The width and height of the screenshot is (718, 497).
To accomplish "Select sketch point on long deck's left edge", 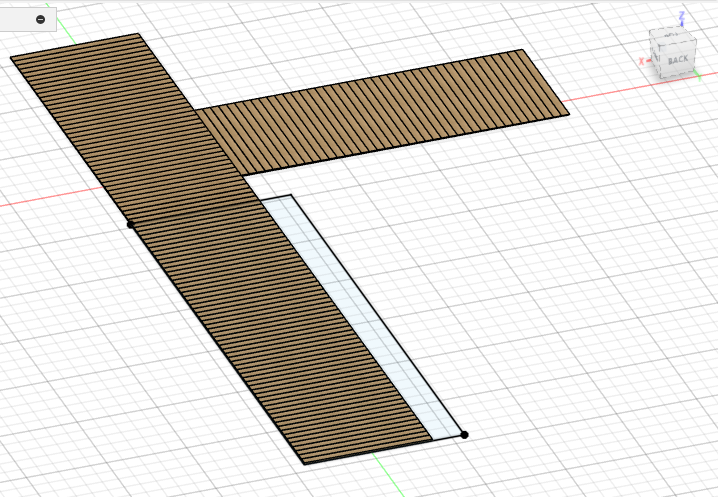I will pos(131,224).
